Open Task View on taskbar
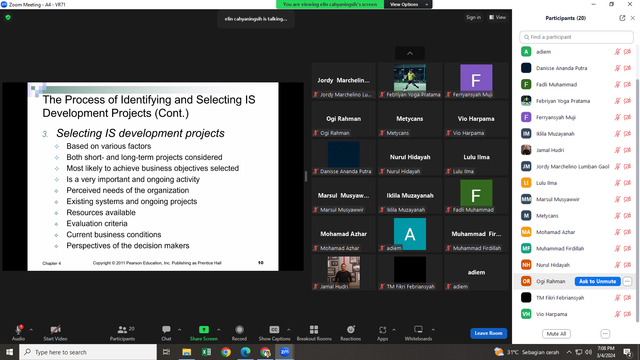The height and width of the screenshot is (360, 640). (166, 352)
